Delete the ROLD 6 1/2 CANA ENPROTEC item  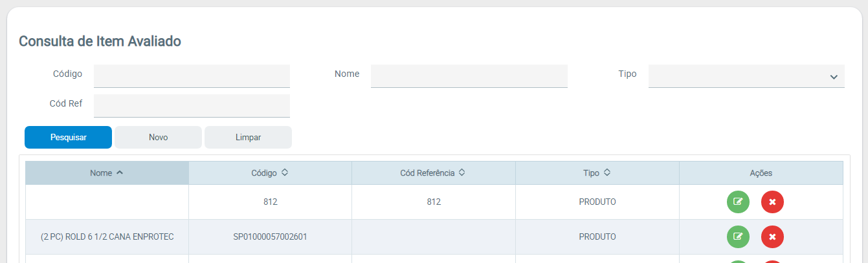coord(772,237)
